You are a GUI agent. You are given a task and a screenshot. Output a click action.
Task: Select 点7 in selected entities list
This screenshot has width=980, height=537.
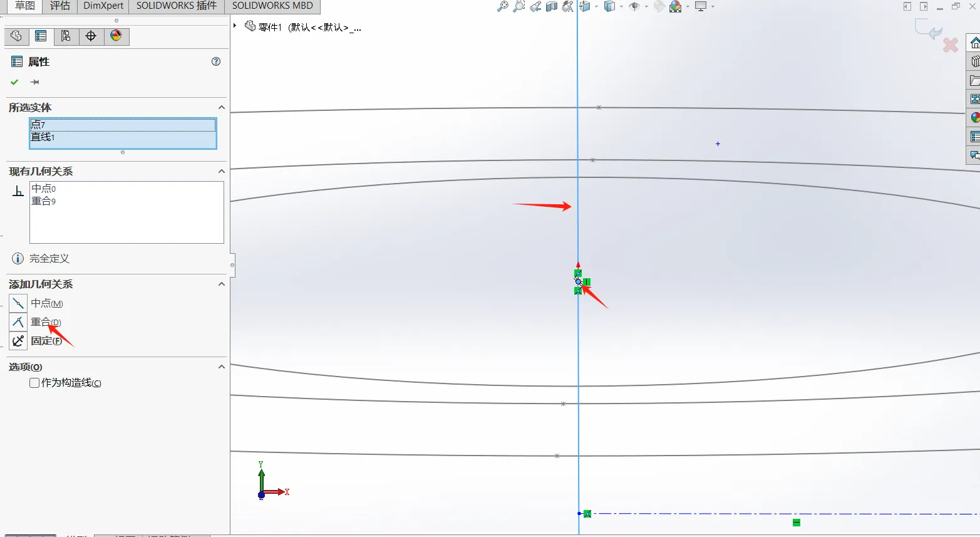click(123, 125)
